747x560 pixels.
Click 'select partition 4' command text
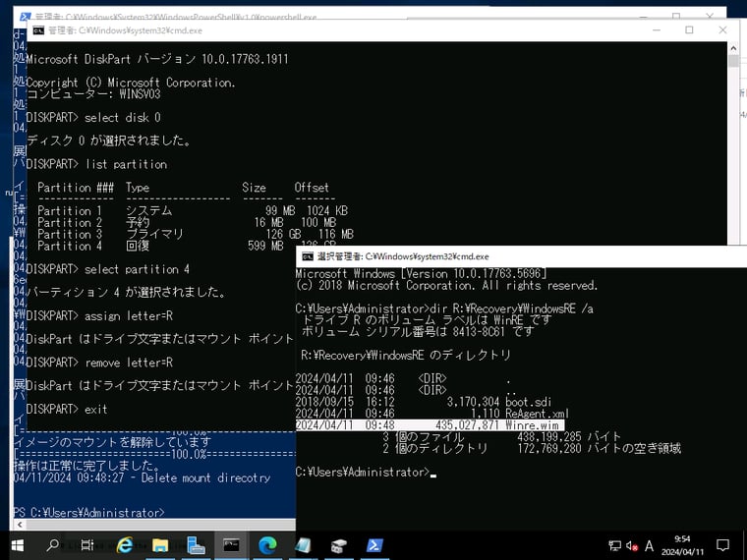(x=138, y=269)
